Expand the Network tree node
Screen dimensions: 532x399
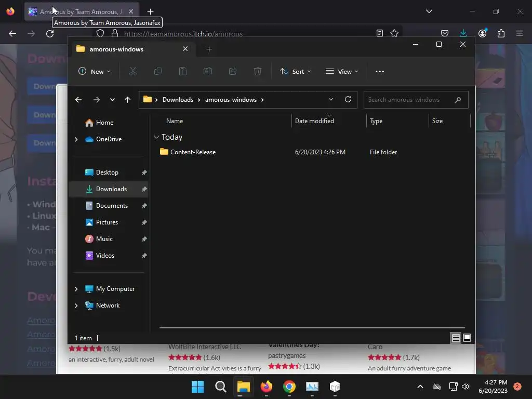(76, 305)
